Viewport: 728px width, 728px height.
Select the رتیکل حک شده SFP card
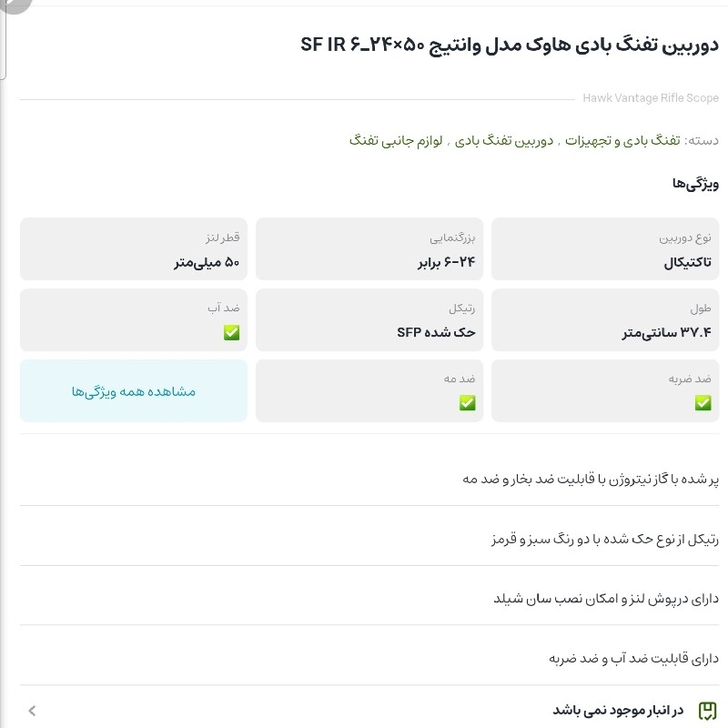(x=369, y=319)
